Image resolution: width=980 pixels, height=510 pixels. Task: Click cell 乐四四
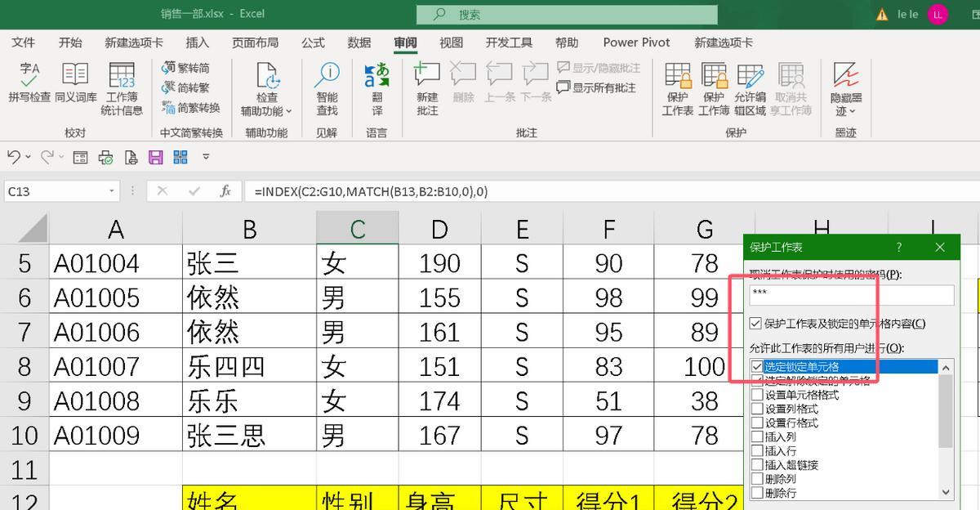click(x=249, y=366)
